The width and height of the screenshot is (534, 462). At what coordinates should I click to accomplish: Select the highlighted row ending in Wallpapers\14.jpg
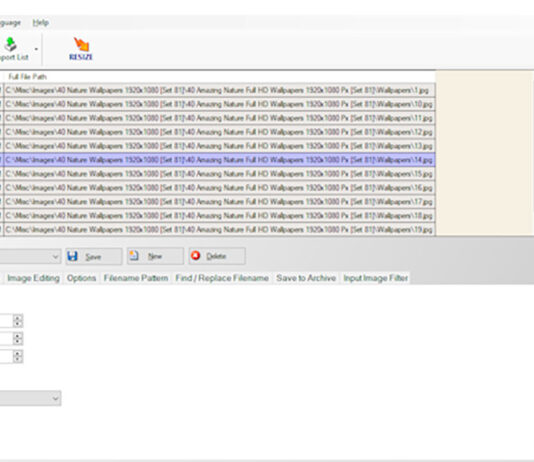coord(220,160)
